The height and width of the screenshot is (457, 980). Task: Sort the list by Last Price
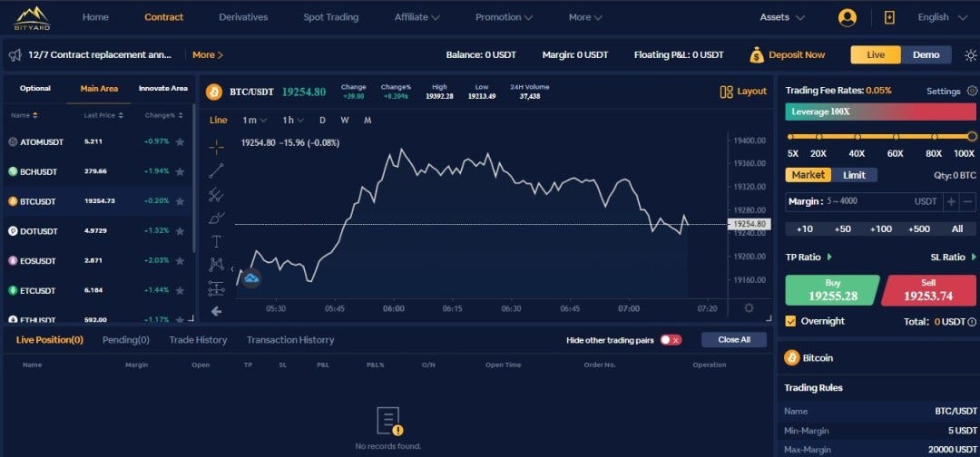pyautogui.click(x=103, y=115)
